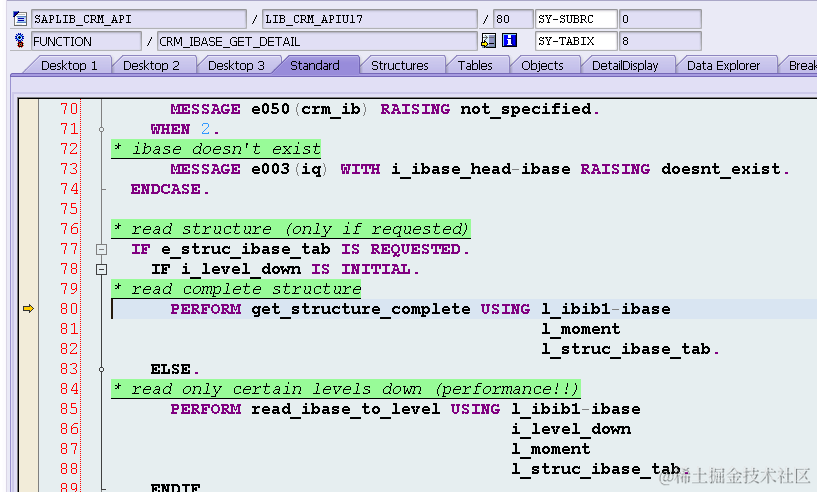
Task: Click the CRM_IBASE_GET_DETAIL function name field
Action: (317, 41)
